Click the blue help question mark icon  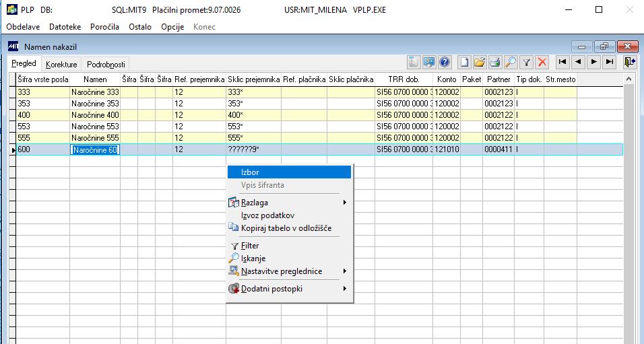[x=445, y=62]
